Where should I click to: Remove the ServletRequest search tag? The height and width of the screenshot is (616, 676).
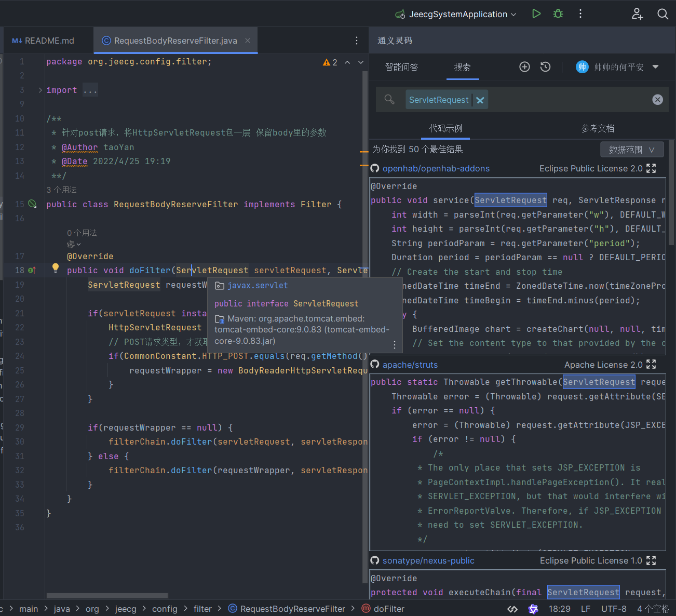coord(480,100)
